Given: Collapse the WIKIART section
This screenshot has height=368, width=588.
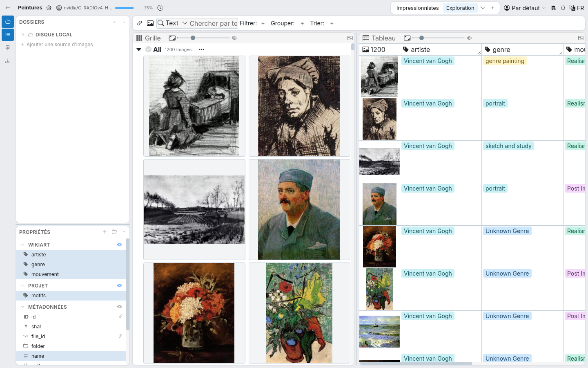Looking at the screenshot, I should tap(22, 245).
